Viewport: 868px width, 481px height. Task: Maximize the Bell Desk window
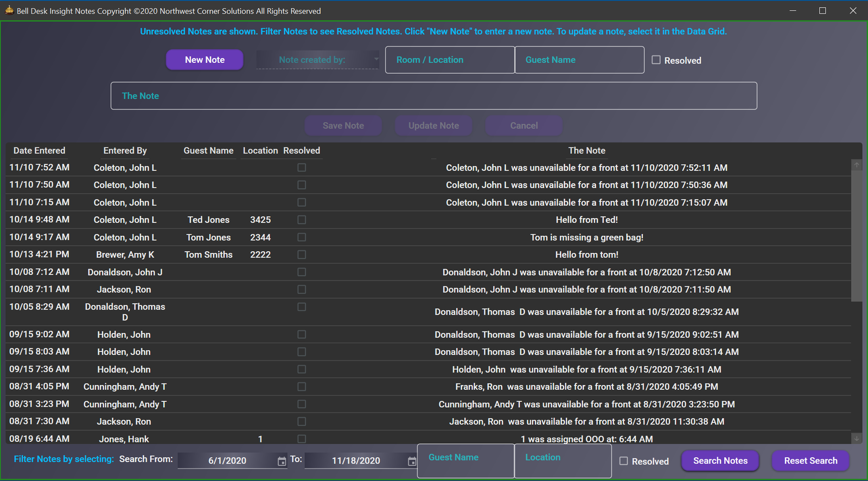click(x=822, y=11)
